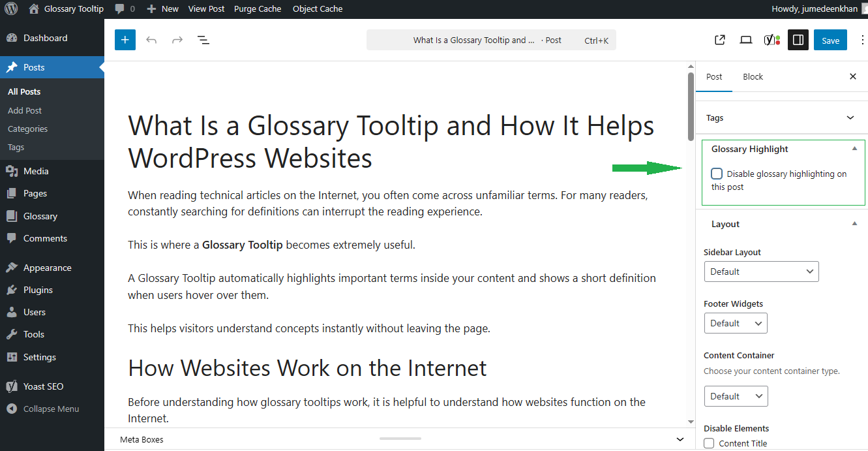The width and height of the screenshot is (868, 451).
Task: Click the Save button
Action: pos(830,40)
